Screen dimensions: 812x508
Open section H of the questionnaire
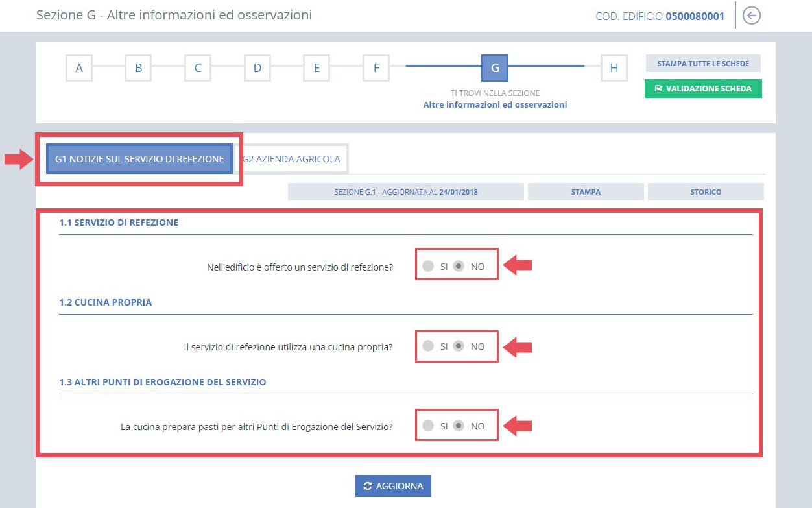pyautogui.click(x=614, y=67)
